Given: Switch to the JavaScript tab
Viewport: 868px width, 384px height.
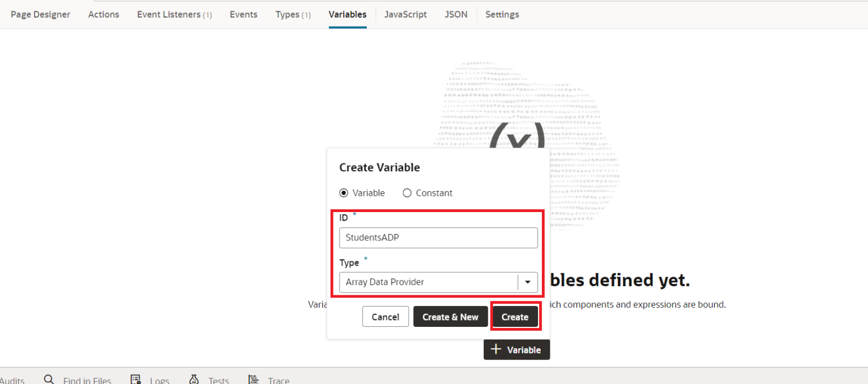Looking at the screenshot, I should click(405, 14).
